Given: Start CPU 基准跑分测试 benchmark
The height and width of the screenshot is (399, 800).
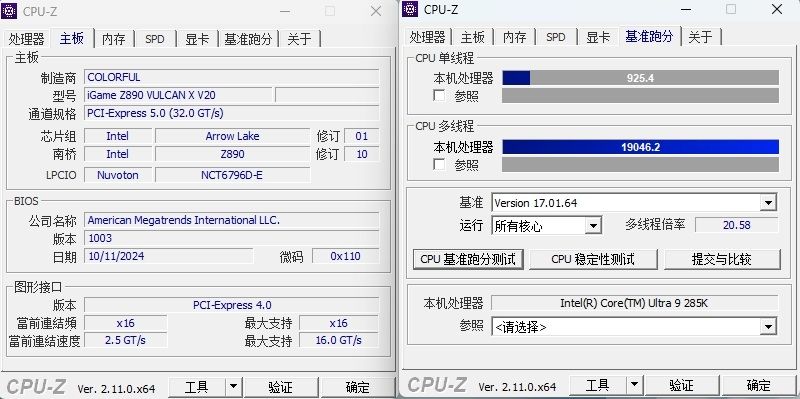Looking at the screenshot, I should click(x=468, y=259).
